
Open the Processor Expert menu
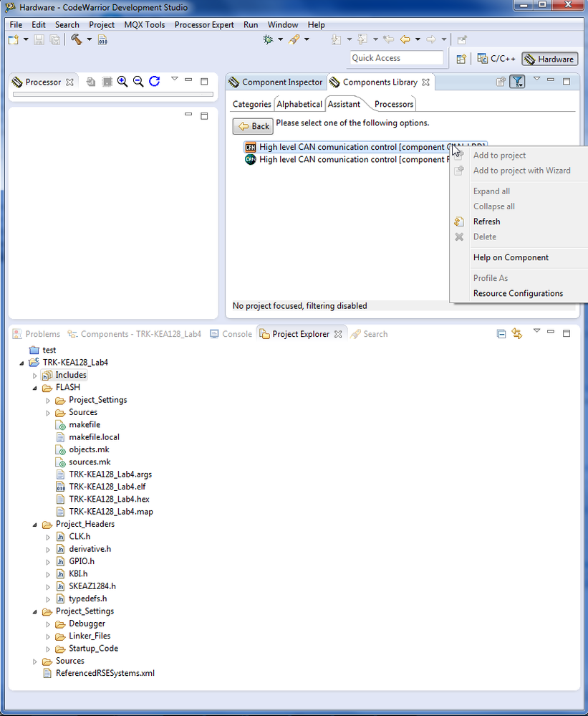[204, 24]
